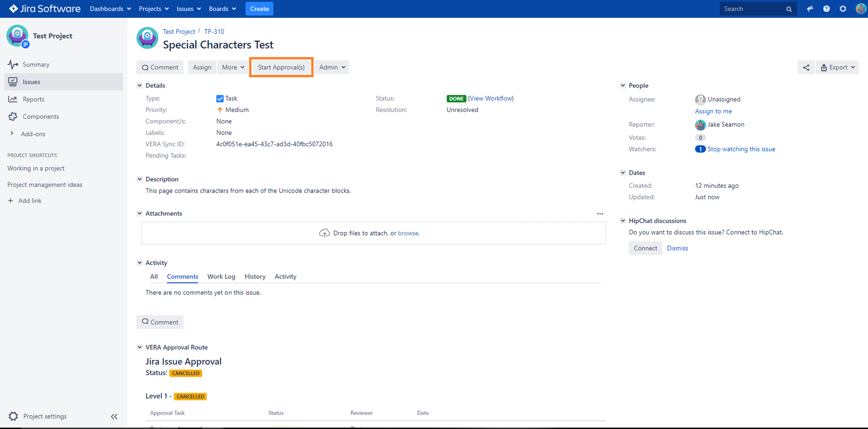Click the HipChat Connect button
Image resolution: width=868 pixels, height=429 pixels.
tap(645, 248)
